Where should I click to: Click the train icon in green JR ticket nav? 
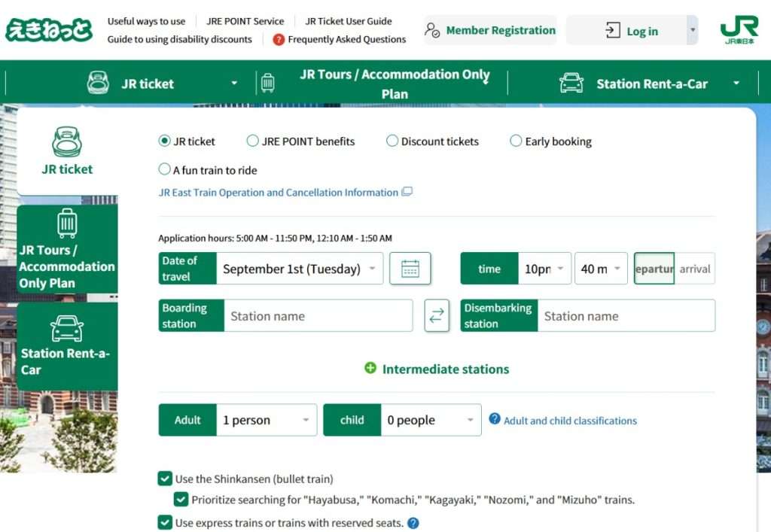(98, 83)
